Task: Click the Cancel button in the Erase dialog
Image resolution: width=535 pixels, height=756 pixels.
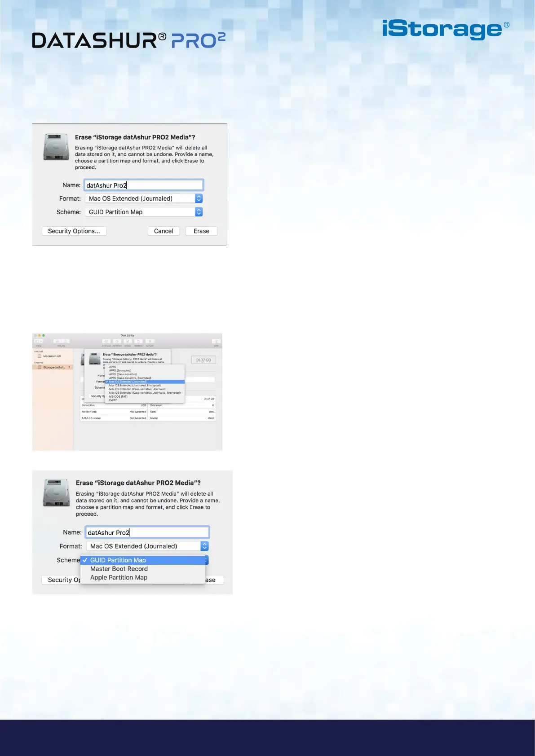Action: pyautogui.click(x=164, y=231)
